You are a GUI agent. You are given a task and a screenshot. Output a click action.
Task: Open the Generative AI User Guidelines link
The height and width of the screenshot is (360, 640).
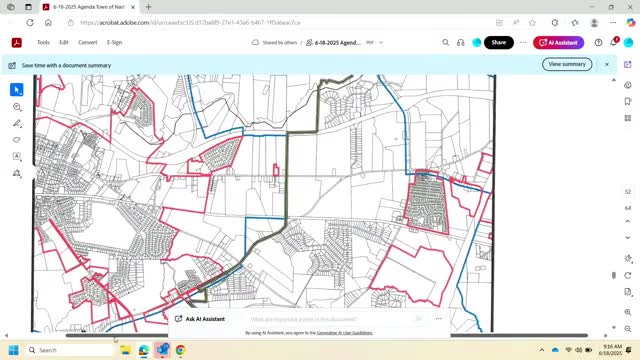click(x=344, y=333)
